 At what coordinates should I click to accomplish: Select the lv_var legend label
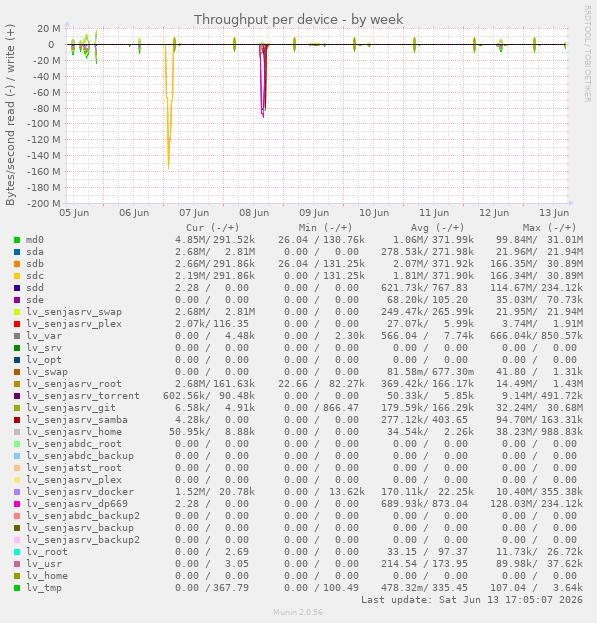click(x=44, y=336)
